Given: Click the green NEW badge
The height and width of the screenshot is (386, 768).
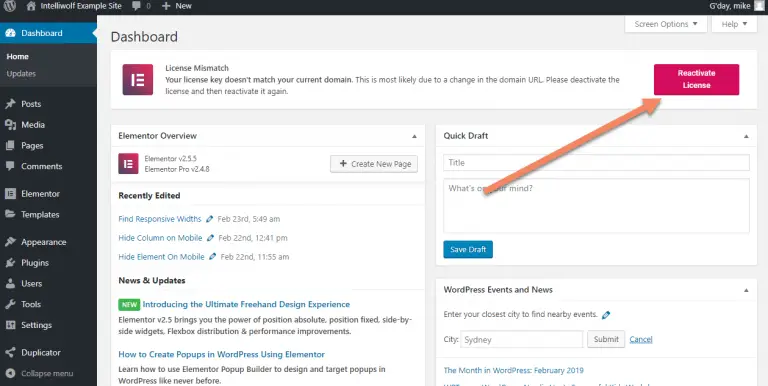Looking at the screenshot, I should tap(129, 305).
